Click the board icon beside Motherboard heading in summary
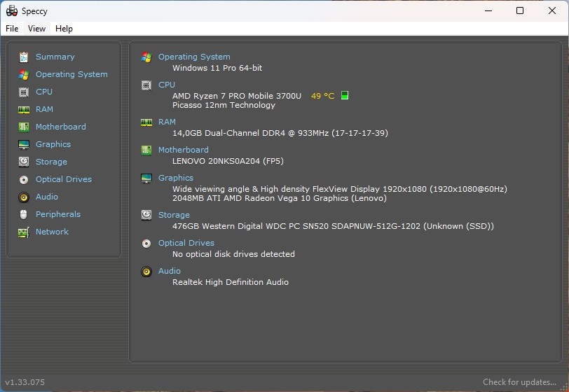 point(146,150)
